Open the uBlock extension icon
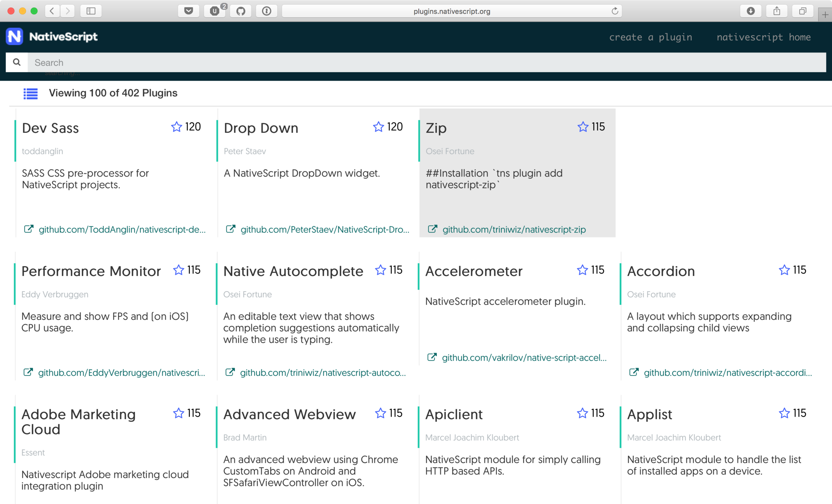 coord(215,11)
